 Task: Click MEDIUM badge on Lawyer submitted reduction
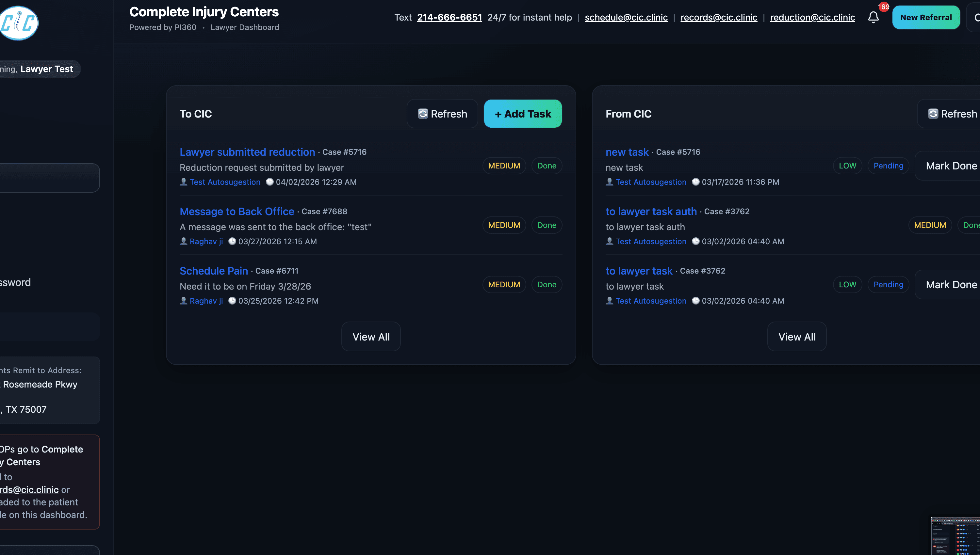(504, 166)
